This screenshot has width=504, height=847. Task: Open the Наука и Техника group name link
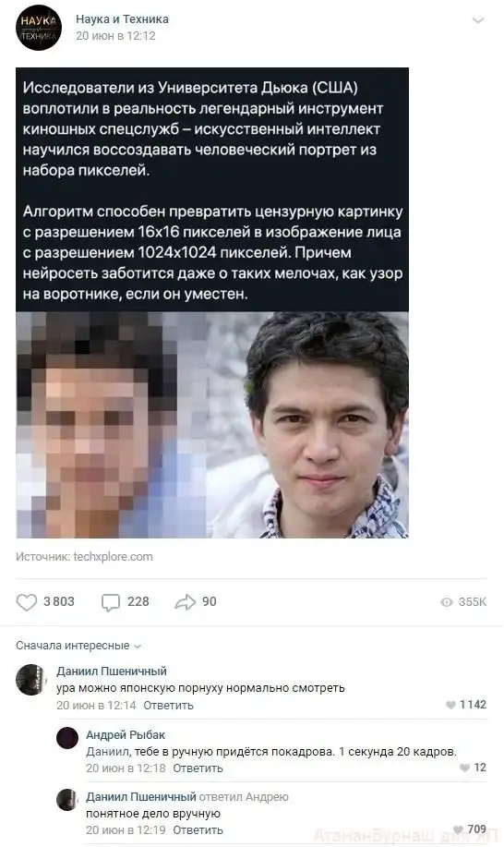pyautogui.click(x=122, y=18)
